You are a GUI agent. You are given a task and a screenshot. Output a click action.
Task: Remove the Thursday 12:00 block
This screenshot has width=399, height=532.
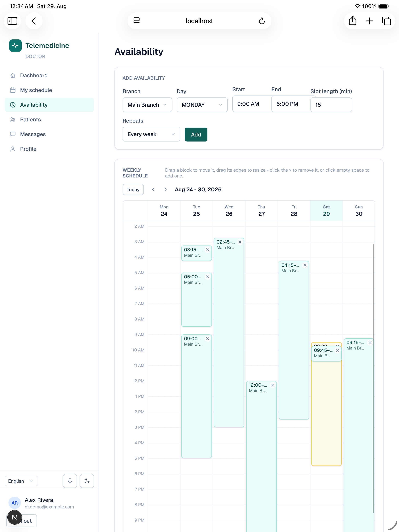pyautogui.click(x=273, y=385)
